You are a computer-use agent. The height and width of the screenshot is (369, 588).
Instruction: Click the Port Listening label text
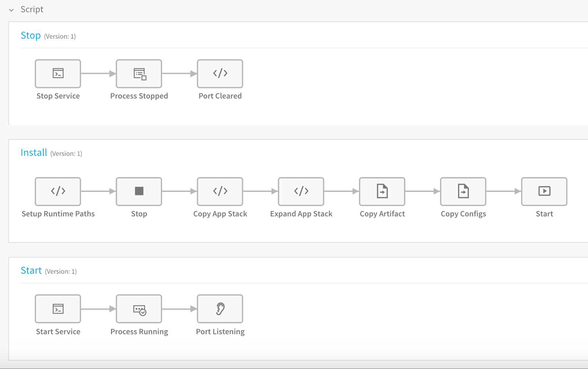pos(220,332)
